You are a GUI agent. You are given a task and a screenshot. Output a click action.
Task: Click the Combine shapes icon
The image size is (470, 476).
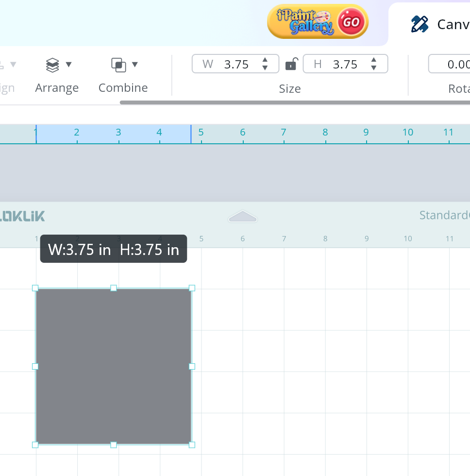coord(118,65)
